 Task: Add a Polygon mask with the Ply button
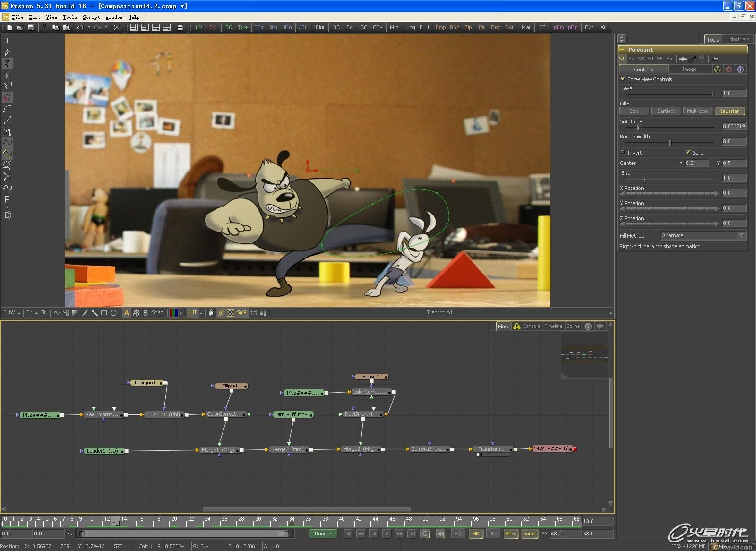pyautogui.click(x=482, y=27)
